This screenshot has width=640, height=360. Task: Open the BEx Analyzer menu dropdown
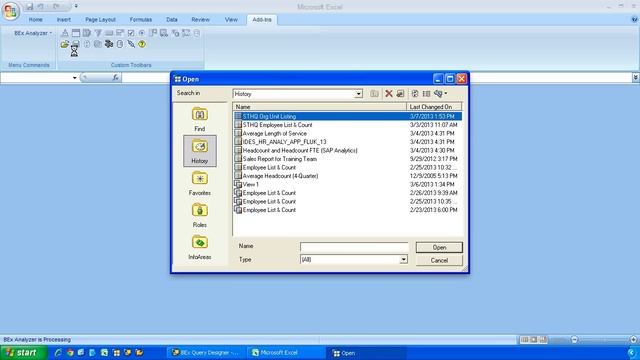click(x=33, y=33)
